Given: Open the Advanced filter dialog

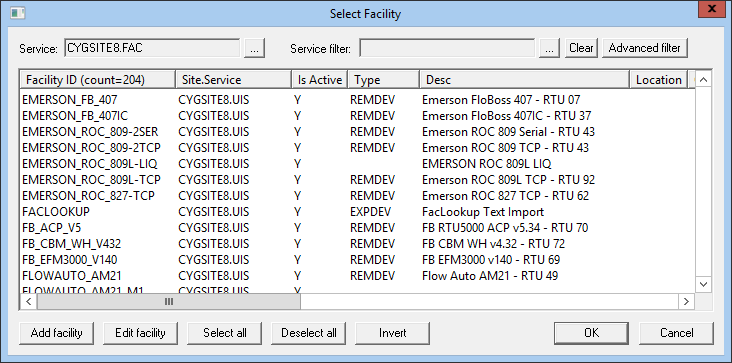Looking at the screenshot, I should (x=645, y=48).
